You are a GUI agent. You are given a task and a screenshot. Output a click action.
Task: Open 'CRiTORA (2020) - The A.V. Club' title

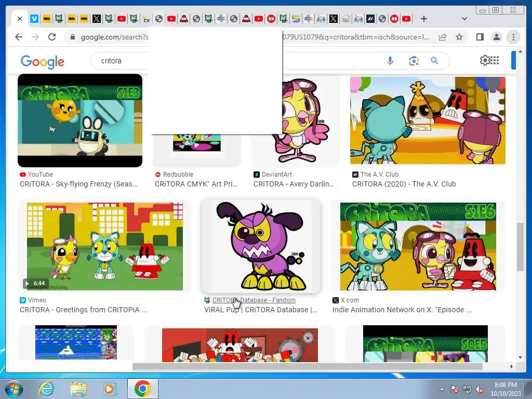point(404,184)
